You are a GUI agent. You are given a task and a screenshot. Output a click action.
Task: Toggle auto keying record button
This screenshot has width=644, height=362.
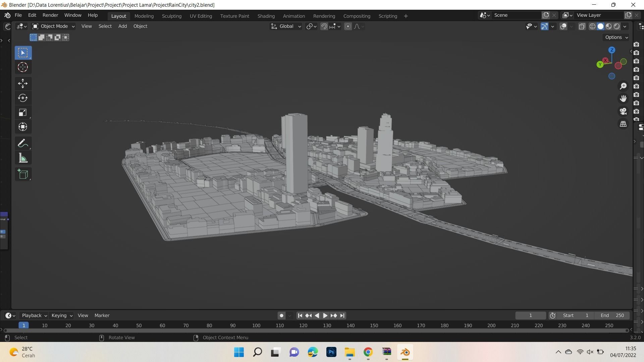(x=281, y=316)
